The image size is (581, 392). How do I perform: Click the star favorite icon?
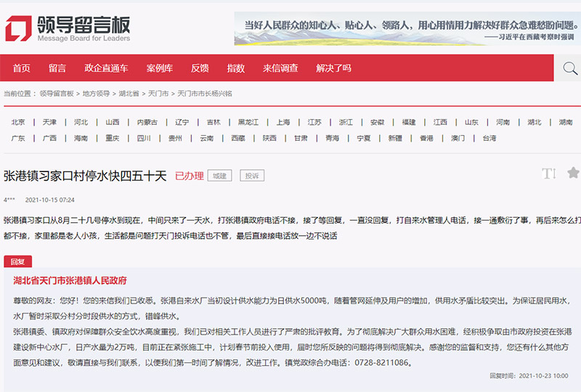[573, 173]
